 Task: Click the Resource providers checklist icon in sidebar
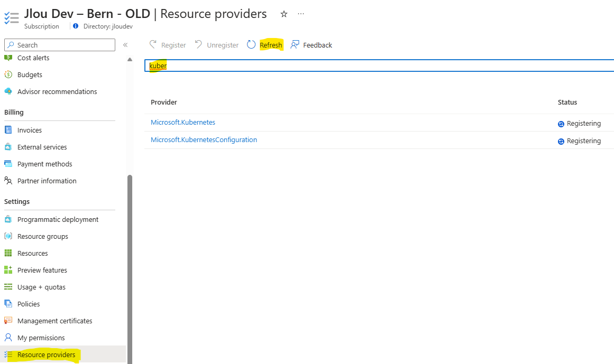[x=8, y=354]
